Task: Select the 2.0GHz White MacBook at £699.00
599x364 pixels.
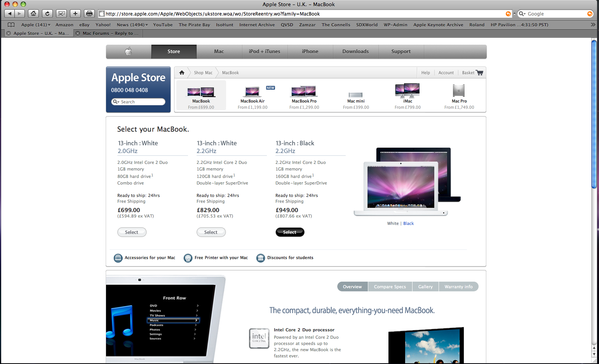Action: pyautogui.click(x=132, y=232)
